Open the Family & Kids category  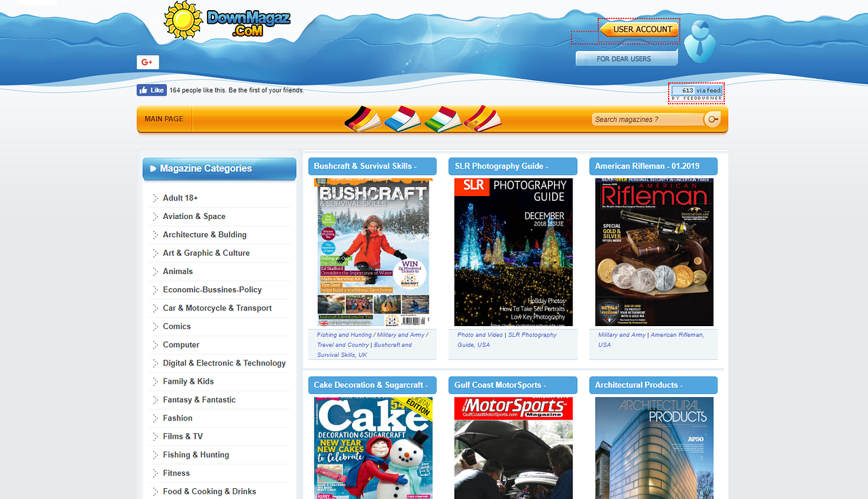click(189, 381)
